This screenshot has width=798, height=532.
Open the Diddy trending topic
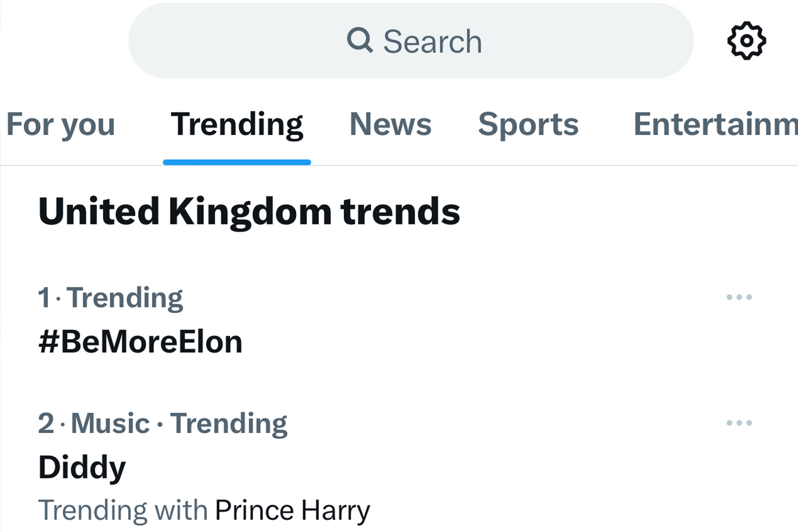pos(82,467)
